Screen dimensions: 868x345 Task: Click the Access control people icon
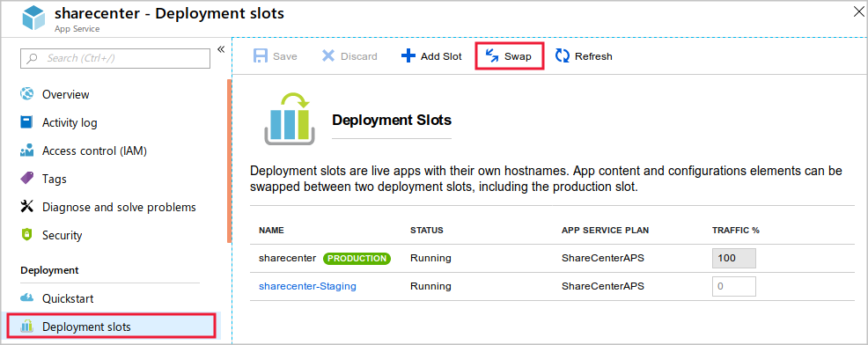(26, 150)
